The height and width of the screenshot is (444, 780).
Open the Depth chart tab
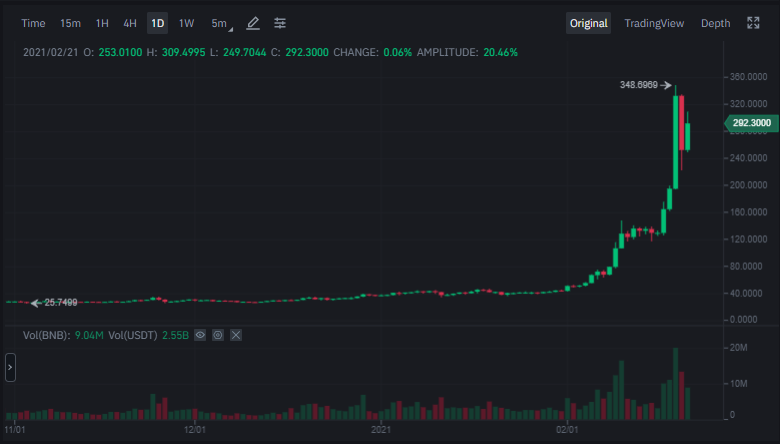click(x=715, y=23)
